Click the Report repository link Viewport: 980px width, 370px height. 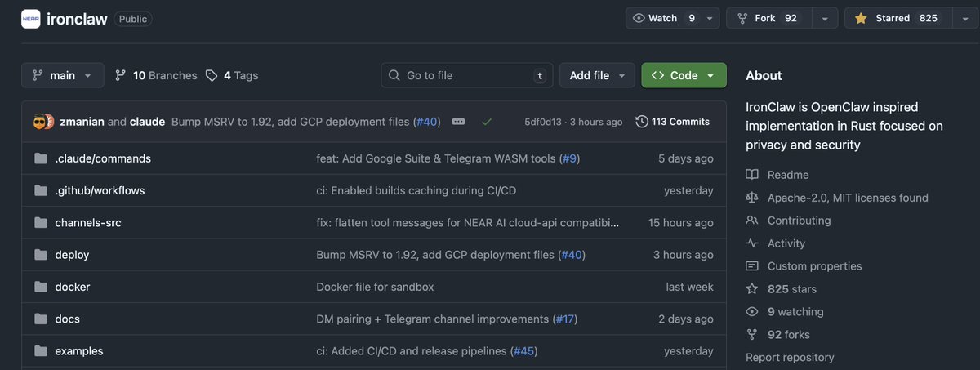pyautogui.click(x=790, y=358)
